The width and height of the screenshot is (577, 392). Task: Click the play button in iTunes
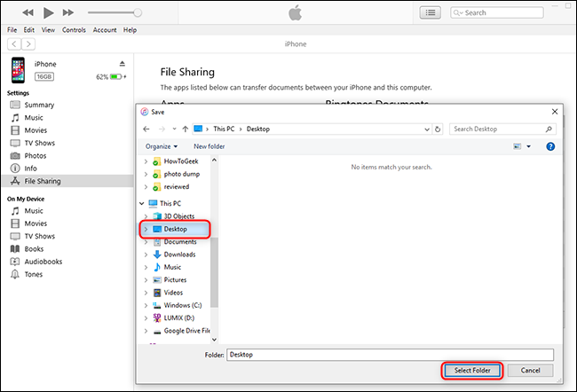coord(49,13)
